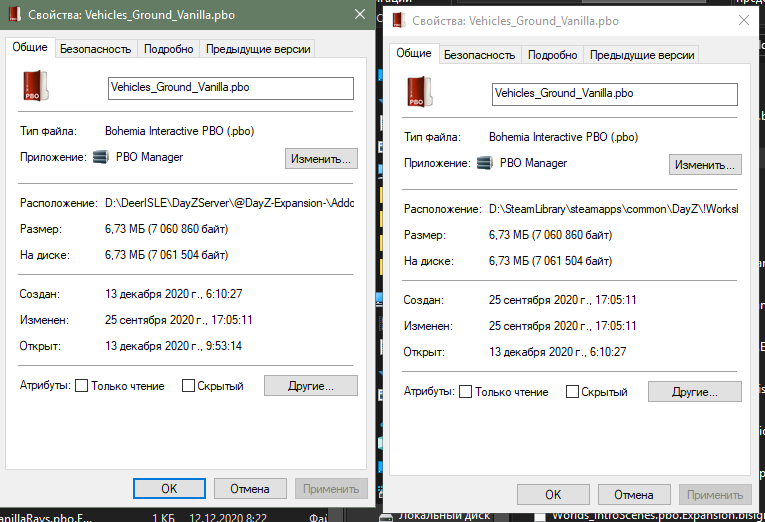Open the "Подробно" tab in the right window
The image size is (765, 522).
(552, 55)
